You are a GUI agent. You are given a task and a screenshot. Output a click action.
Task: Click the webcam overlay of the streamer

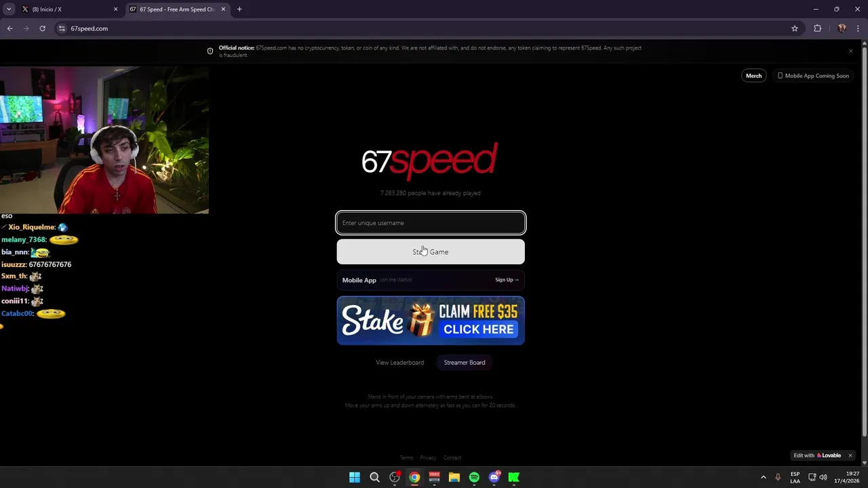[x=104, y=140]
